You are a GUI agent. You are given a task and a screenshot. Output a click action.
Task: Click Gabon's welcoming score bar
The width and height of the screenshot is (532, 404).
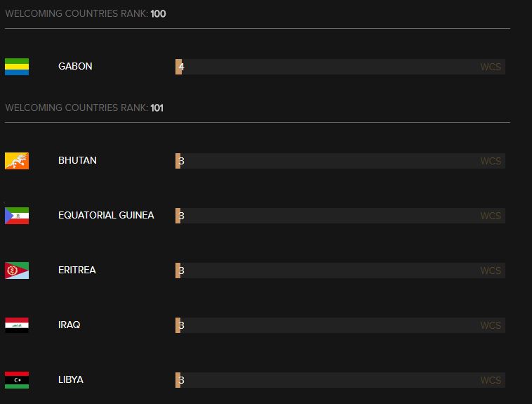tap(340, 67)
